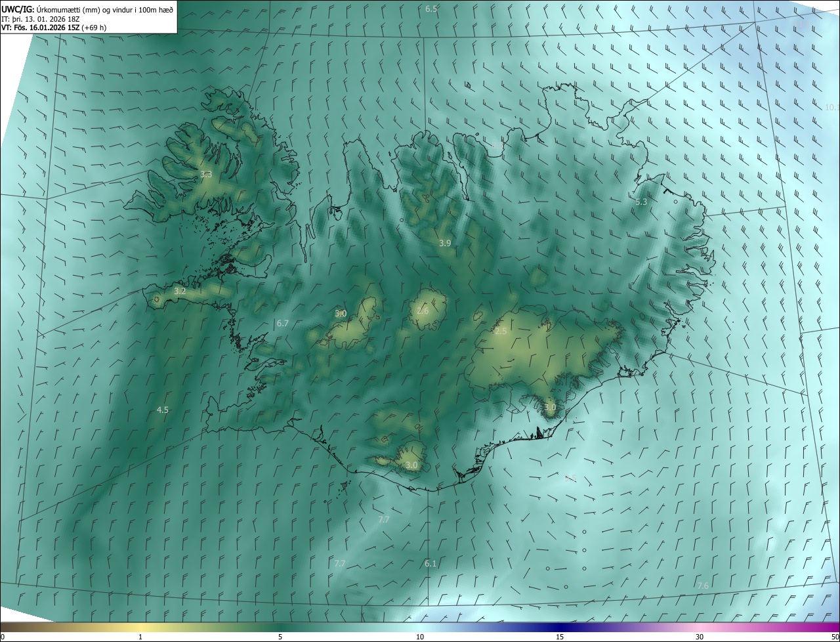Click the 5.3 value in the northeast
The image size is (840, 642).
pos(641,202)
